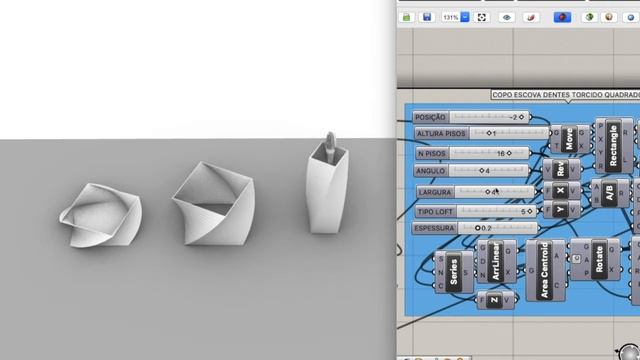Image resolution: width=640 pixels, height=360 pixels.
Task: Save the Grasshopper document
Action: pos(427,17)
